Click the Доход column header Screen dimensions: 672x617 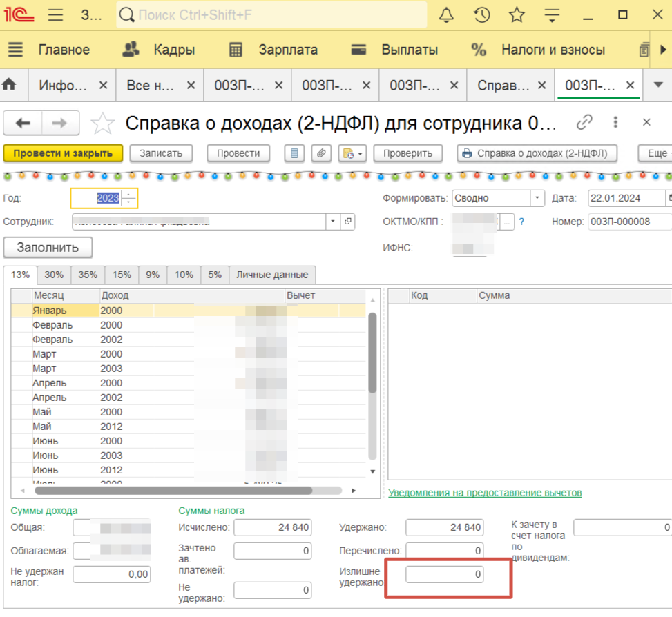192,295
